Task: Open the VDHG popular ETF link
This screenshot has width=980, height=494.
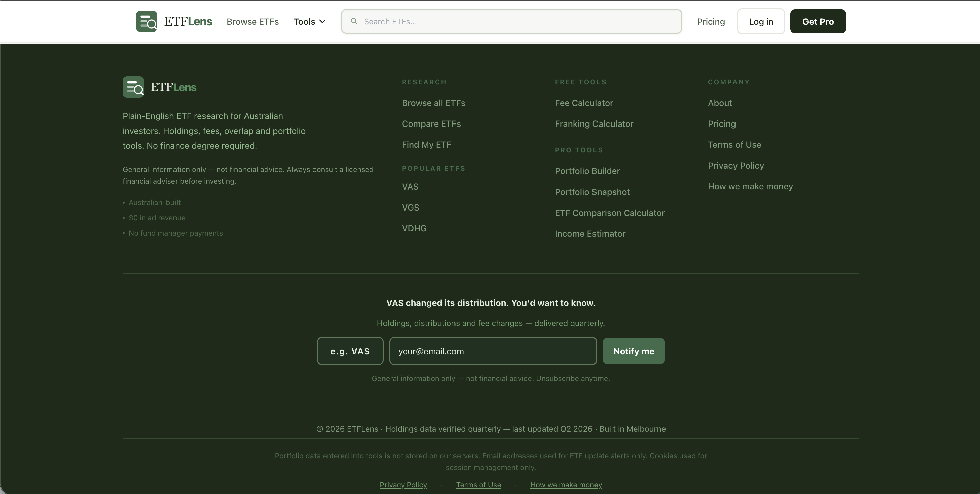Action: [x=414, y=228]
